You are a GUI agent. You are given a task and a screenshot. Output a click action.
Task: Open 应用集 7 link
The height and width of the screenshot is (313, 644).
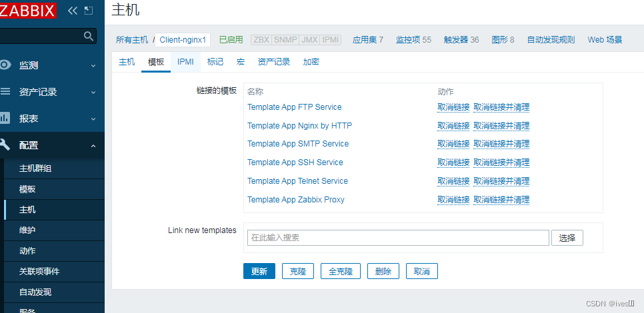pos(368,40)
